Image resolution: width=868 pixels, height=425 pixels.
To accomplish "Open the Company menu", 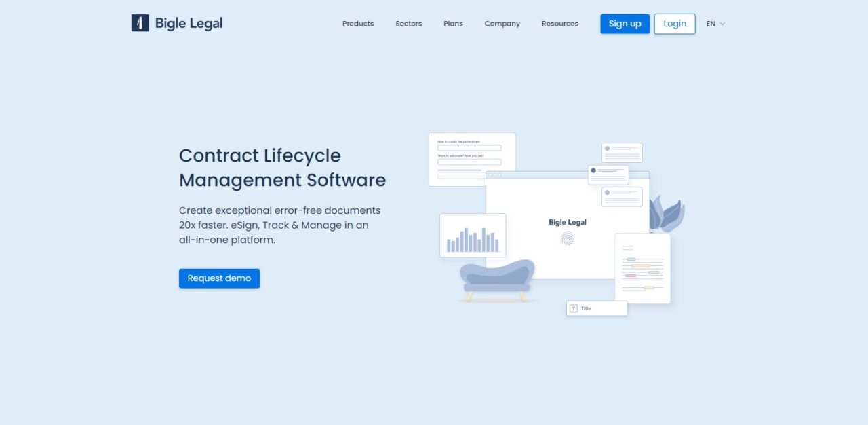I will point(502,24).
